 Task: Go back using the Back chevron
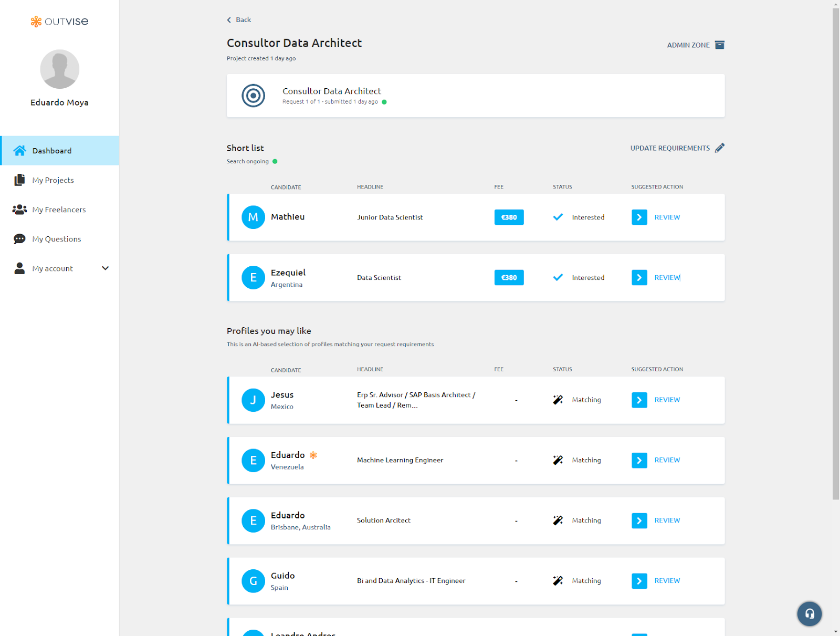(x=229, y=20)
